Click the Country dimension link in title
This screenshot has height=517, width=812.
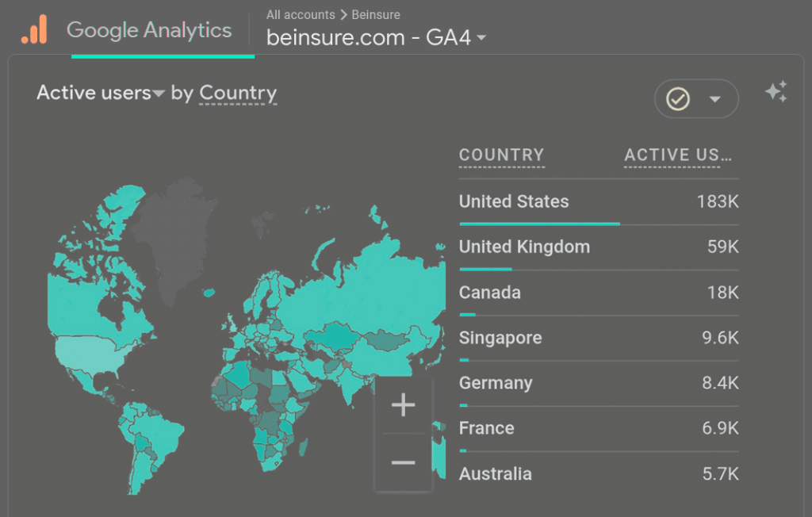click(x=238, y=94)
